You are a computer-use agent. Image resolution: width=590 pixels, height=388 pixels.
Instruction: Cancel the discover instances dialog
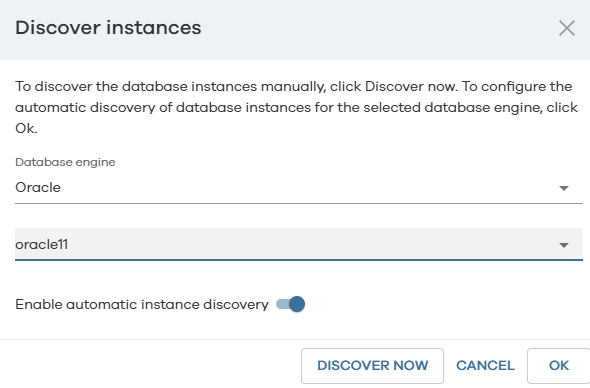485,365
